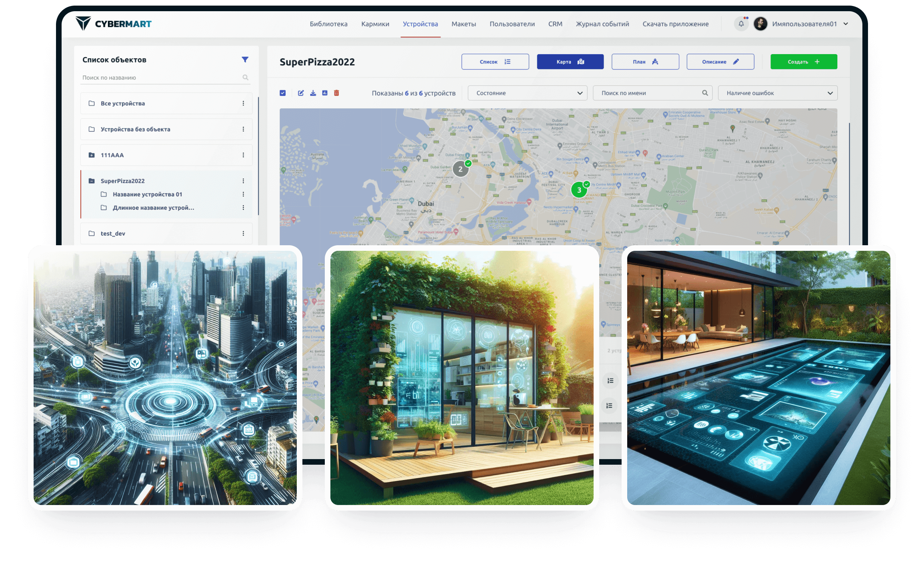The image size is (924, 561).
Task: Open the Кармики tab
Action: [x=375, y=24]
